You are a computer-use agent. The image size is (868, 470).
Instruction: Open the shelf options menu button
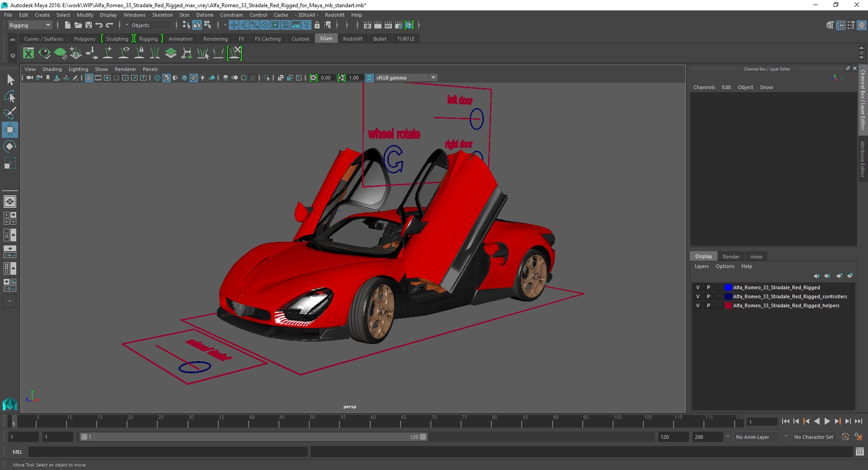(x=13, y=56)
